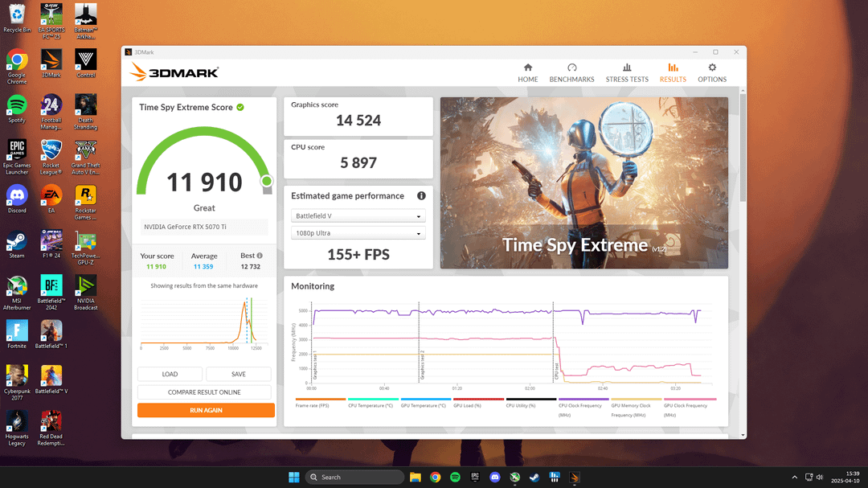Select the TechPowerUp GPU-Z desktop icon

(x=86, y=248)
